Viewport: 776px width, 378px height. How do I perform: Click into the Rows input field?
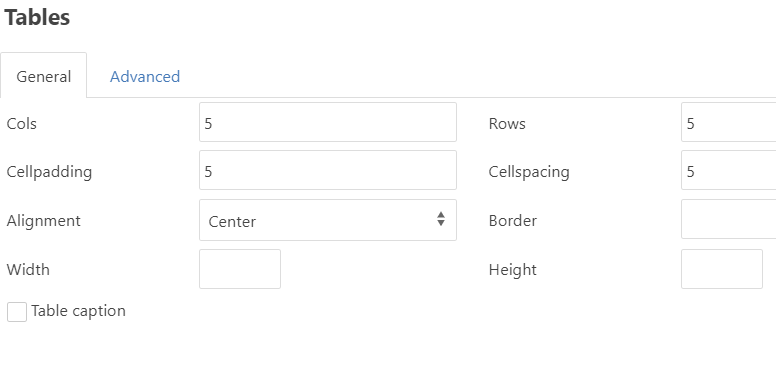[x=728, y=122]
